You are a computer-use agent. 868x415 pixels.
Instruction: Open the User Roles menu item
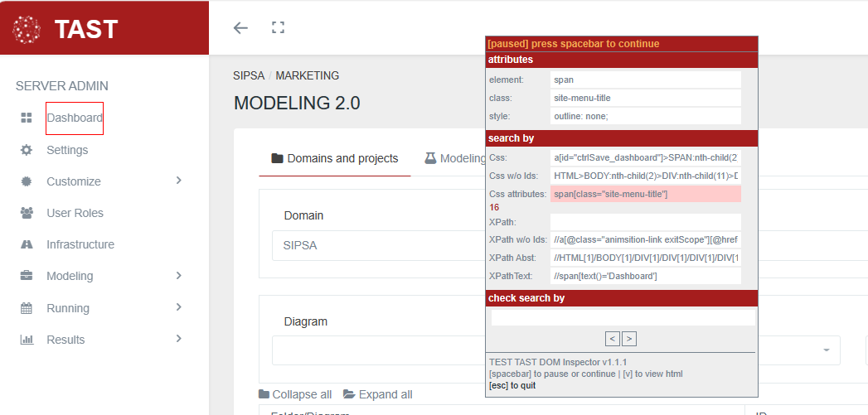[x=75, y=213]
